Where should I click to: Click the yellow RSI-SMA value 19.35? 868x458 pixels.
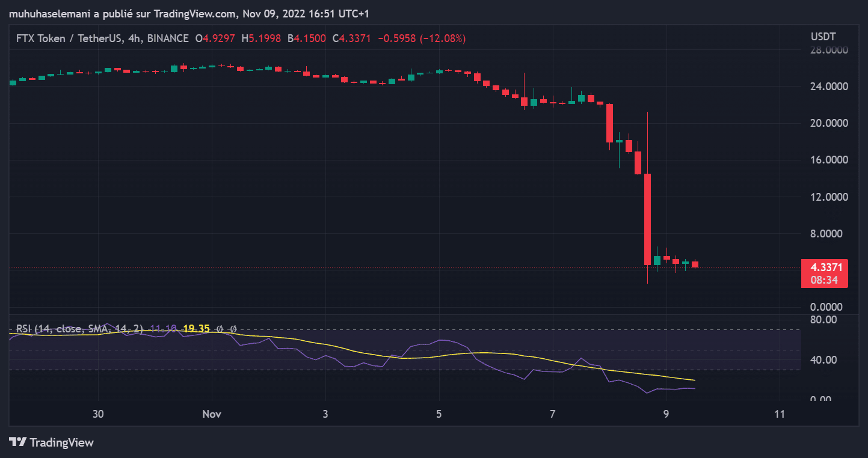click(196, 329)
